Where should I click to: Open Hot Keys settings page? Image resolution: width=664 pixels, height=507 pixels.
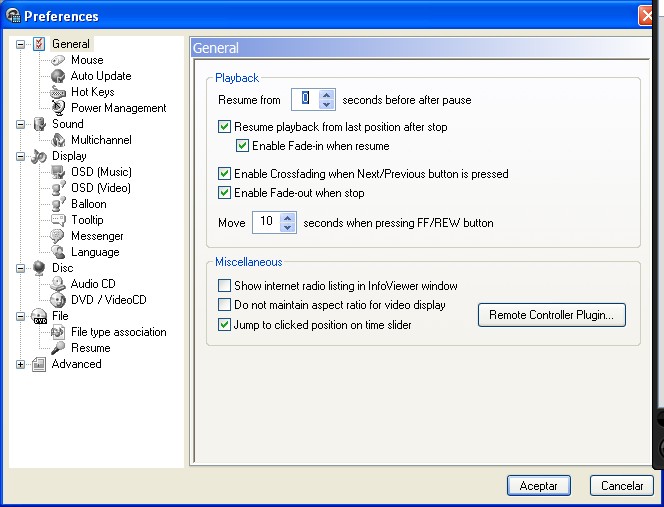click(x=93, y=92)
